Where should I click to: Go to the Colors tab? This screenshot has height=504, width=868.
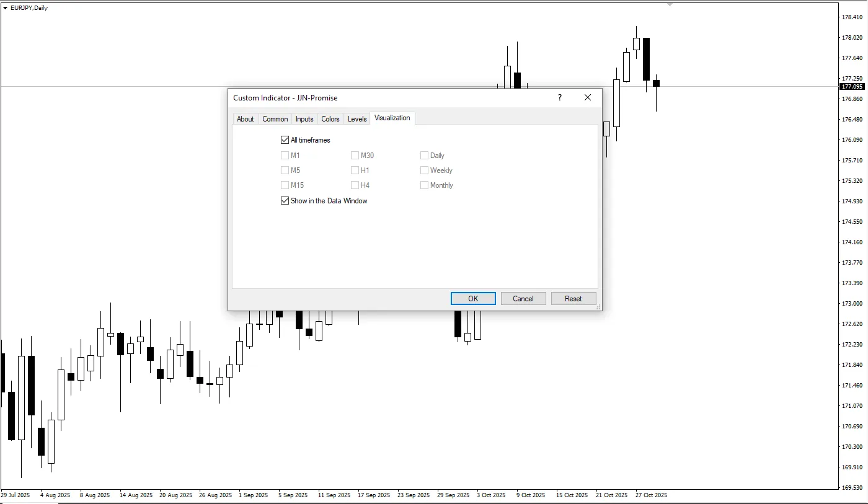[x=330, y=119]
